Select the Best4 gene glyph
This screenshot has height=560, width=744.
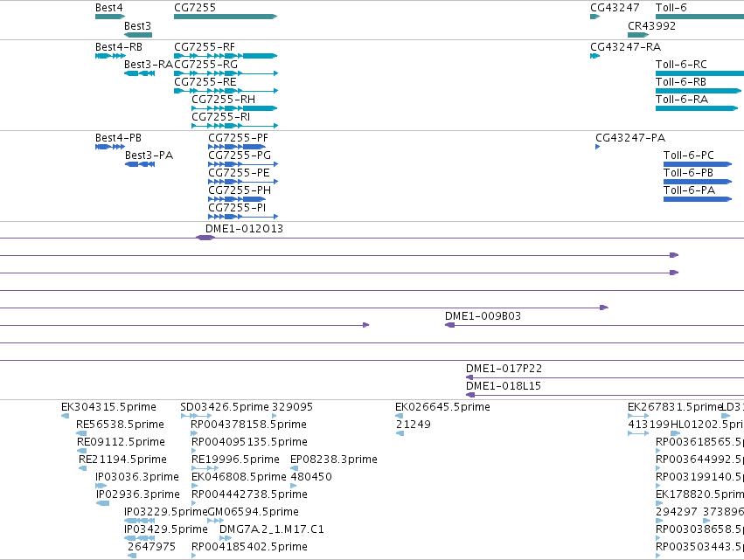[110, 17]
